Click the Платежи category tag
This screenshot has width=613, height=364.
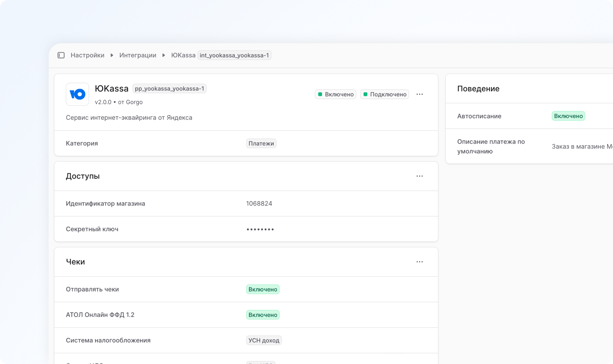[261, 143]
